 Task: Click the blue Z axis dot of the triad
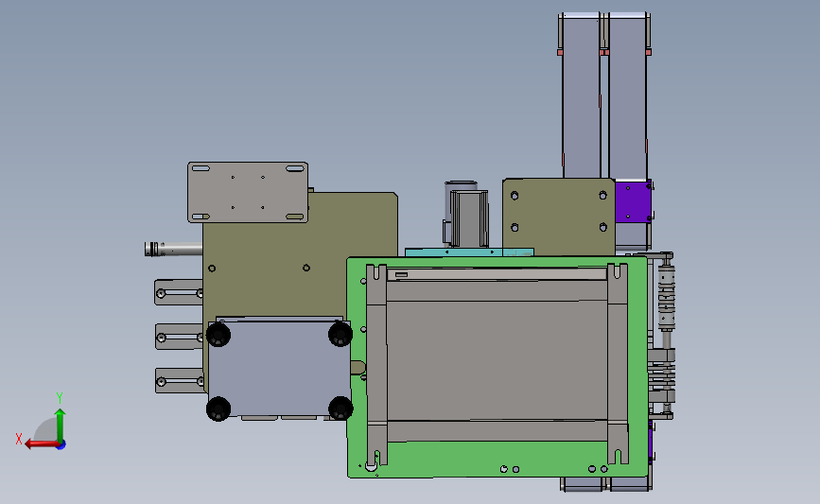pyautogui.click(x=61, y=445)
